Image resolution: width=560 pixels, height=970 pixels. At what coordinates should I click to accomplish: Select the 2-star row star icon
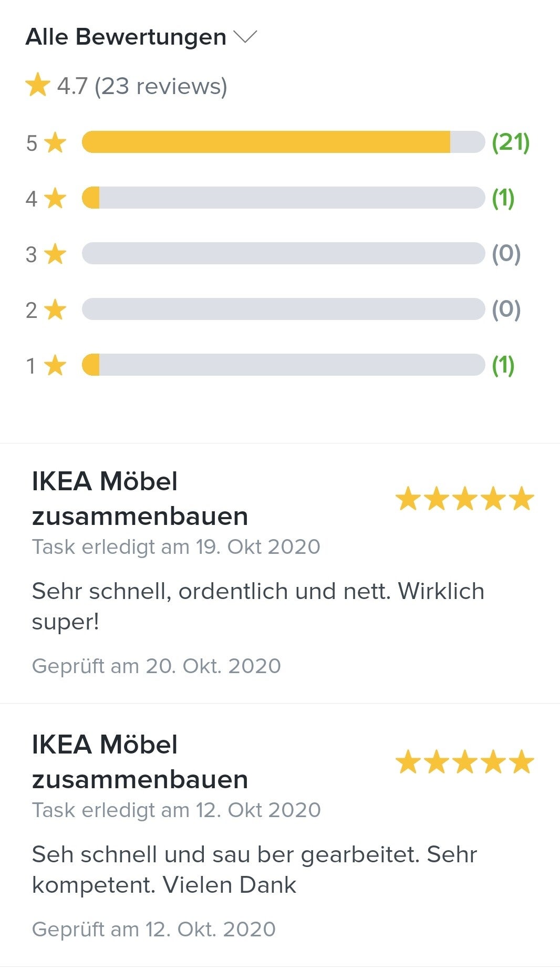pyautogui.click(x=55, y=310)
